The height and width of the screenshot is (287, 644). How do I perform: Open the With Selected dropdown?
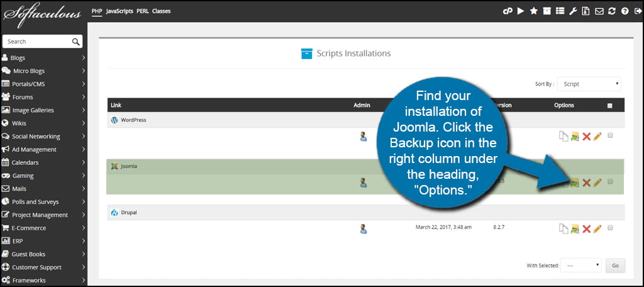tap(580, 266)
